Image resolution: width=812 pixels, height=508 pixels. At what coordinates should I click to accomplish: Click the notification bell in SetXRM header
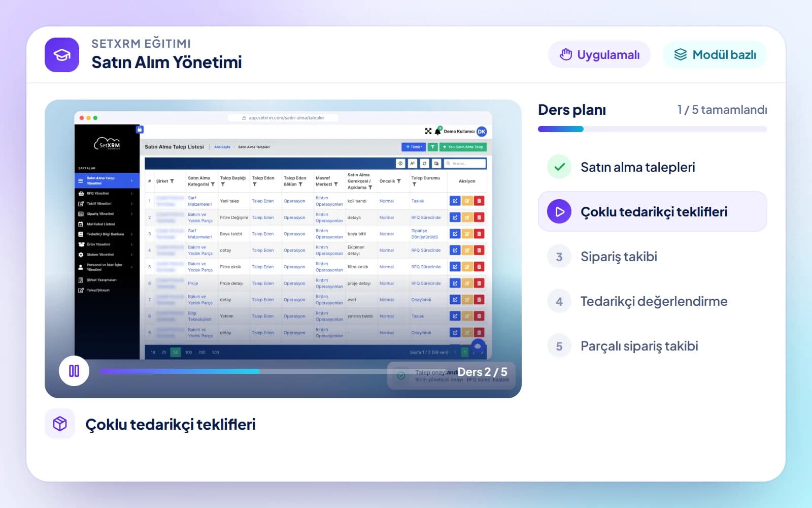click(x=437, y=131)
